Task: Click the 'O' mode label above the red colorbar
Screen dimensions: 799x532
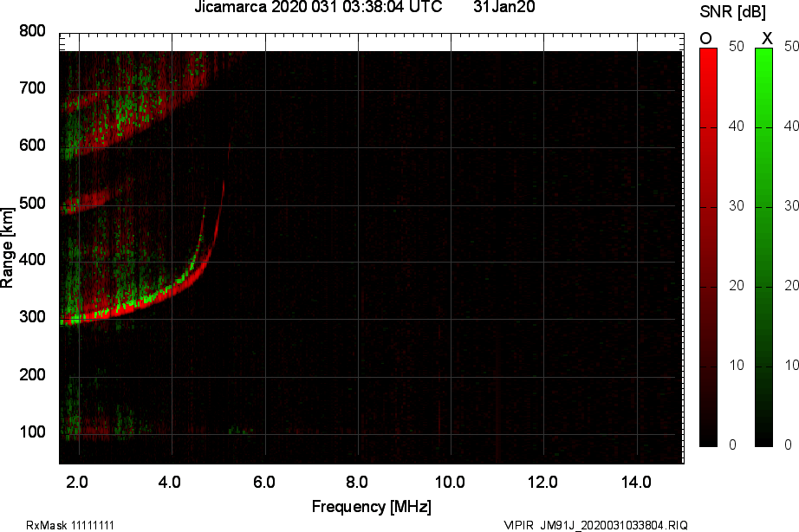Action: click(705, 38)
